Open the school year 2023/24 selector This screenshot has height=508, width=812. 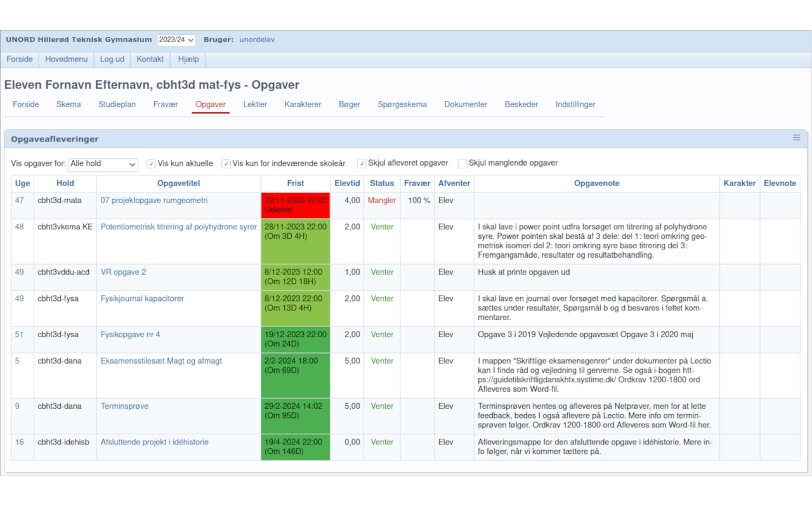tap(176, 39)
